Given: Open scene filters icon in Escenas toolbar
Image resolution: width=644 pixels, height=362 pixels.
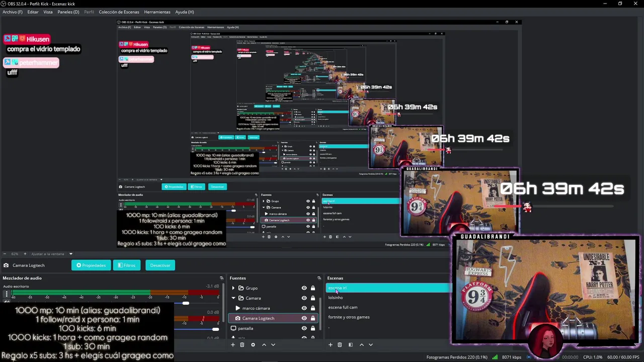Looking at the screenshot, I should pos(351,345).
